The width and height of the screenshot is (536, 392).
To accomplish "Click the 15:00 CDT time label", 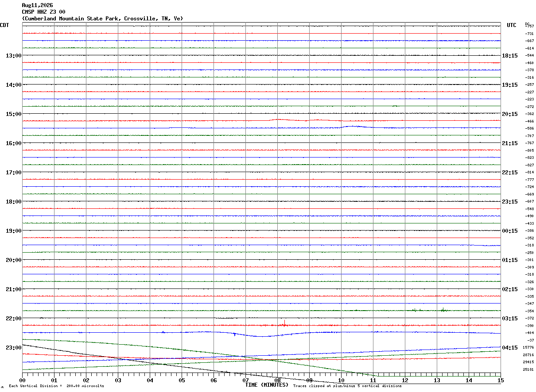I will 13,114.
